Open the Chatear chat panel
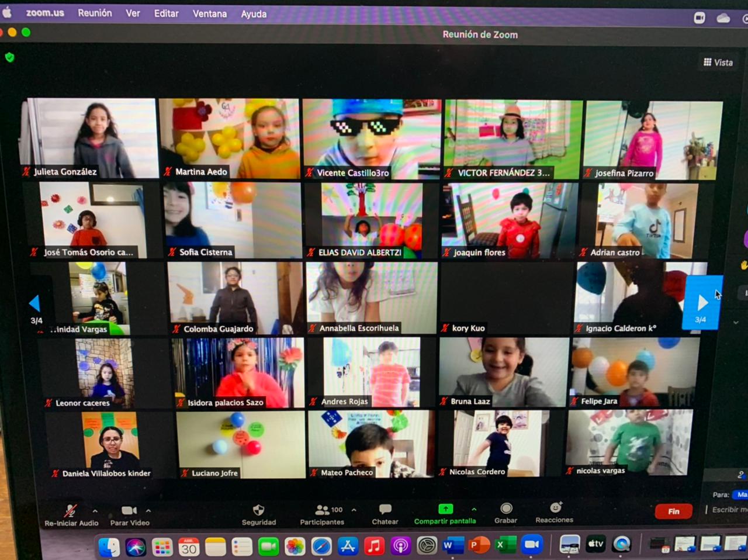Screen dimensions: 748x560 click(x=385, y=510)
